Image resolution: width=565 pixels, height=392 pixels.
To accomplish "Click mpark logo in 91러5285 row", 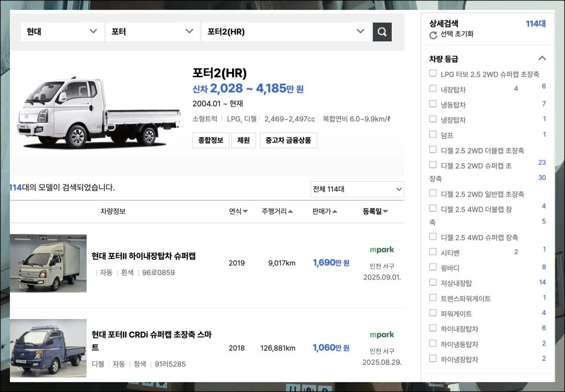I will [x=382, y=335].
